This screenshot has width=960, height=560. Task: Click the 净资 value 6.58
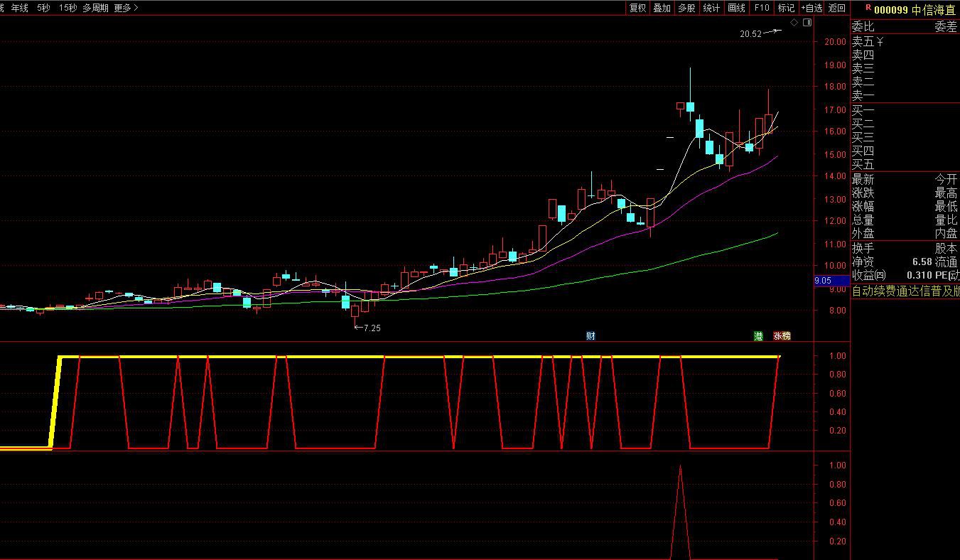click(x=922, y=262)
